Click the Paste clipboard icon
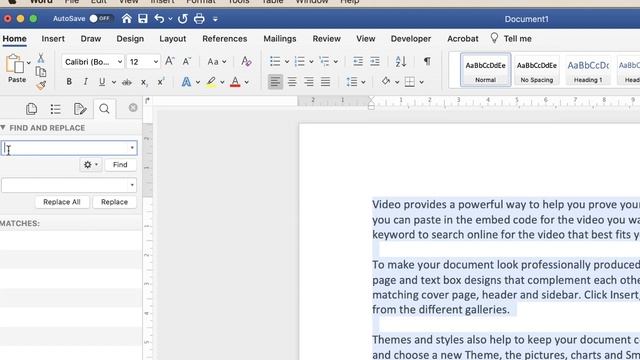 15,64
